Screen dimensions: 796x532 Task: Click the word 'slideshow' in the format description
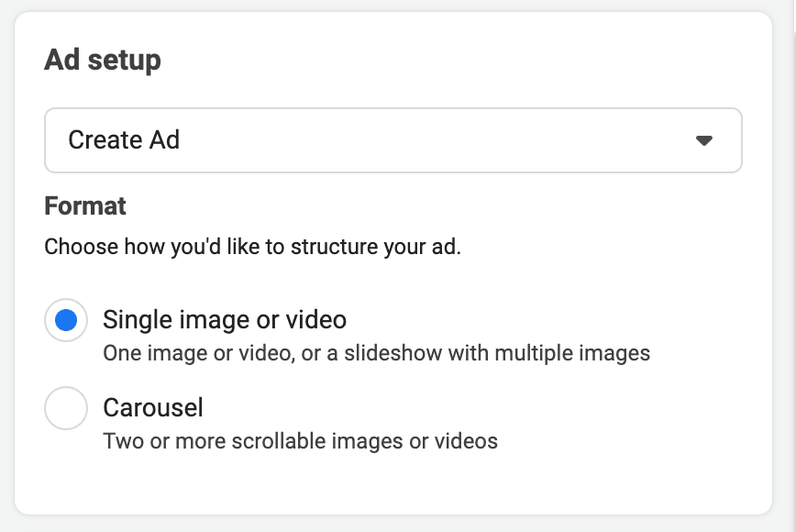coord(388,353)
